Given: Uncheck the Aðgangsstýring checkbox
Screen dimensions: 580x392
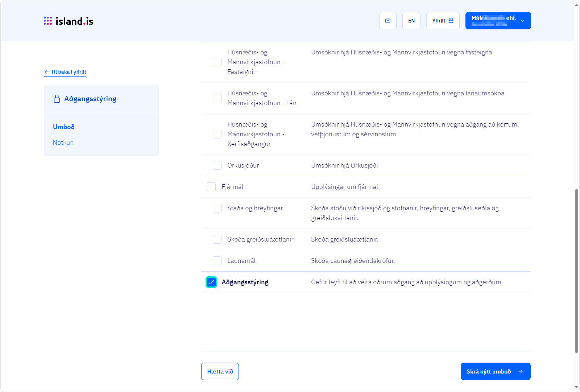Looking at the screenshot, I should point(211,282).
